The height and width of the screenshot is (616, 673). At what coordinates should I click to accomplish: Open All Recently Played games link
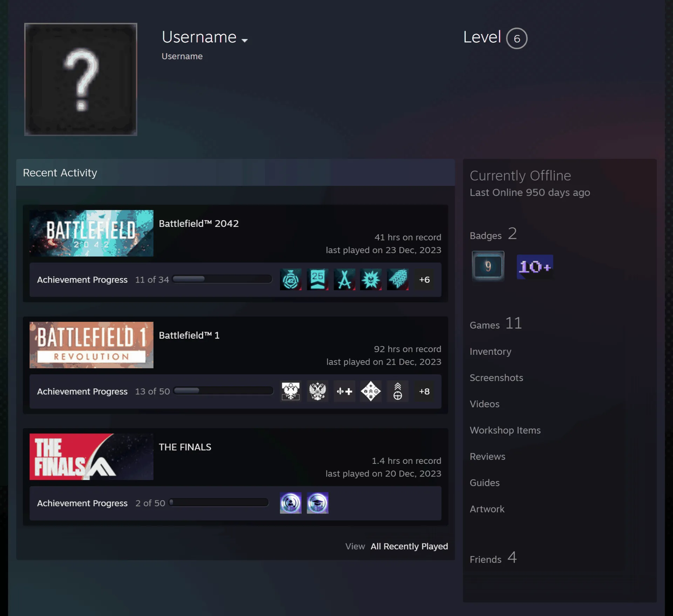click(409, 546)
